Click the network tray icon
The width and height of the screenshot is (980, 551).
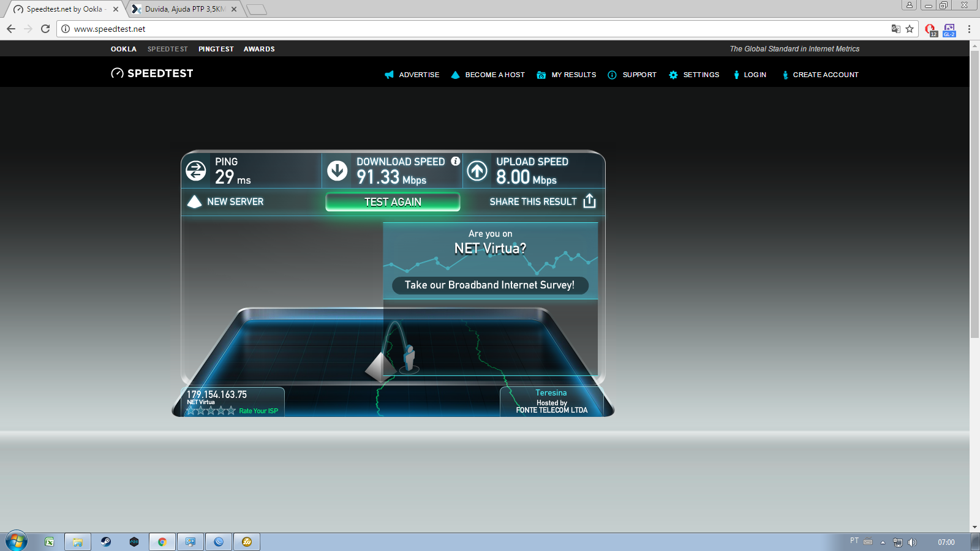pos(898,542)
